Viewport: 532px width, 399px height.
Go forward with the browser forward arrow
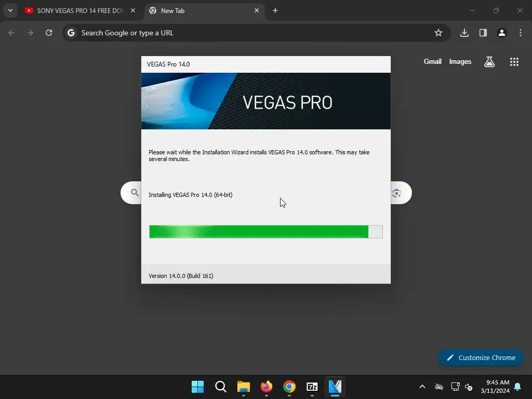[30, 33]
